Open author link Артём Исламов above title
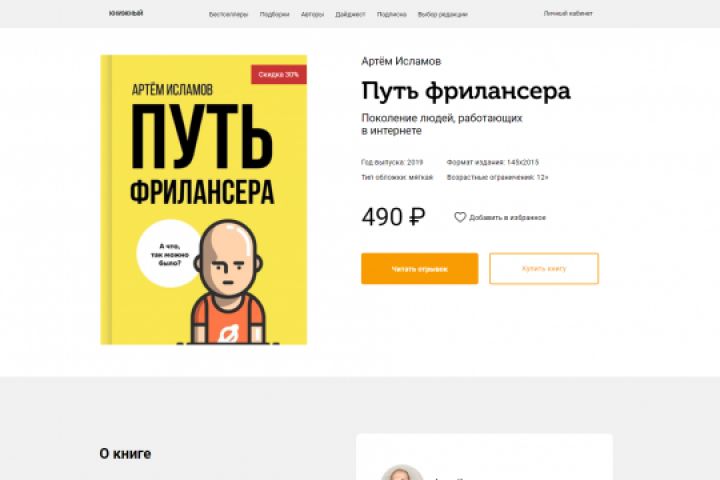Screen dimensions: 720x480 click(x=401, y=61)
